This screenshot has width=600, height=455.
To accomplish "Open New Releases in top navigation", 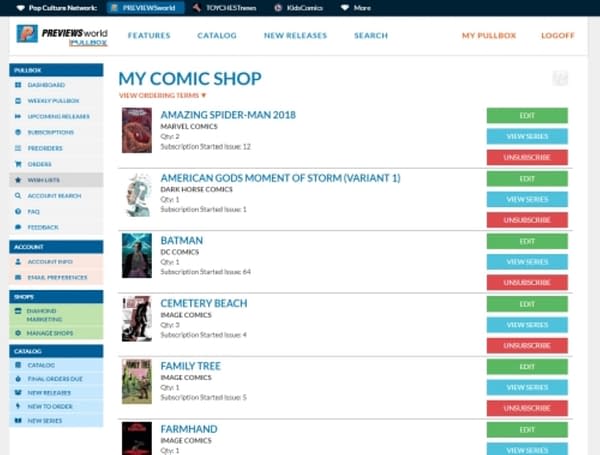I will (295, 36).
